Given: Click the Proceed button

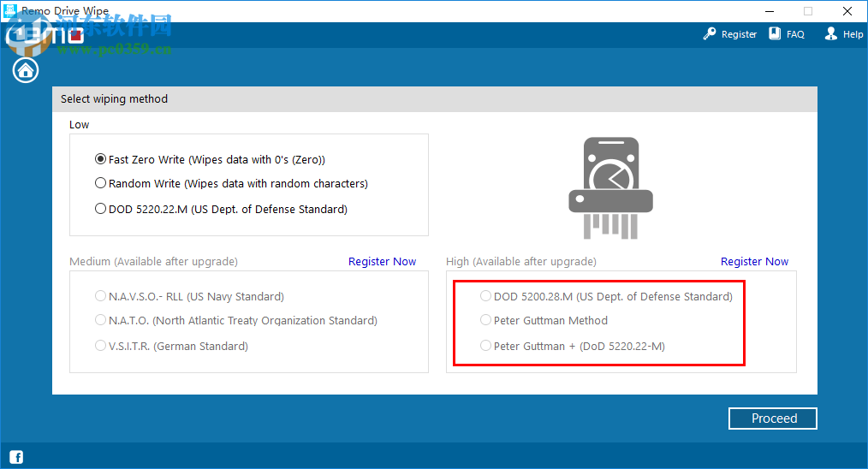Looking at the screenshot, I should tap(773, 419).
